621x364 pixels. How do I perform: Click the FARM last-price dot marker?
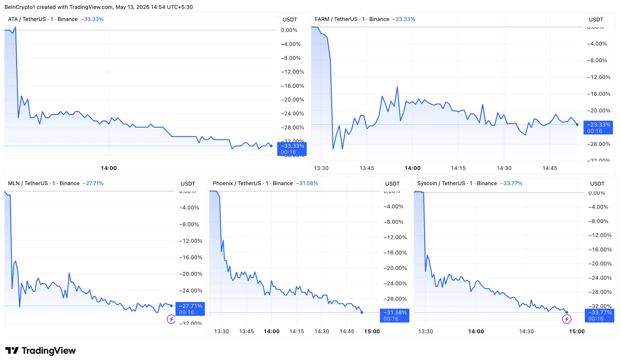tap(577, 125)
